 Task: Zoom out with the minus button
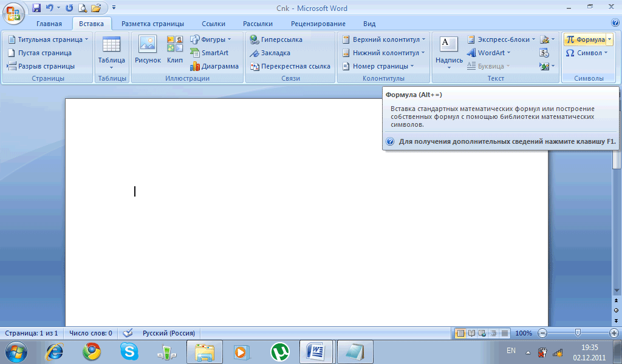click(542, 333)
